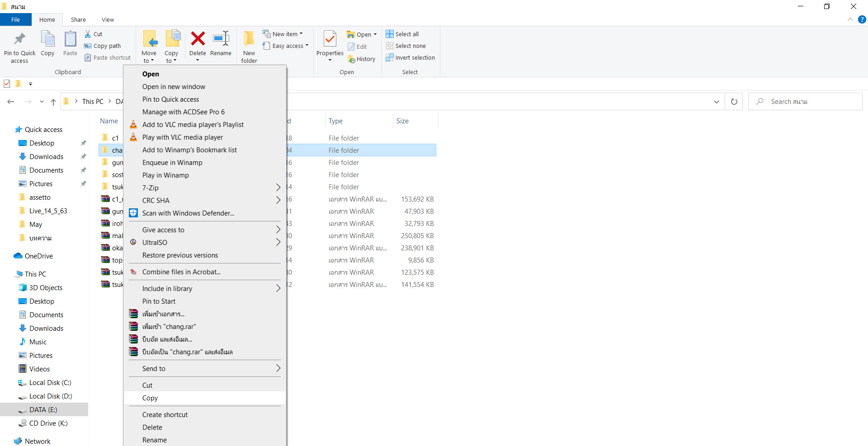Select DATA (E:) in the navigation pane
The image size is (868, 446).
(x=44, y=409)
